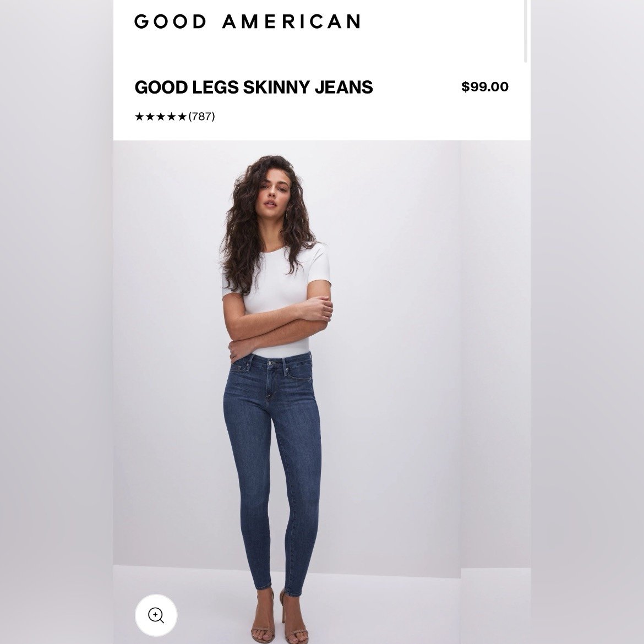Click the white header area beside price

click(x=417, y=87)
